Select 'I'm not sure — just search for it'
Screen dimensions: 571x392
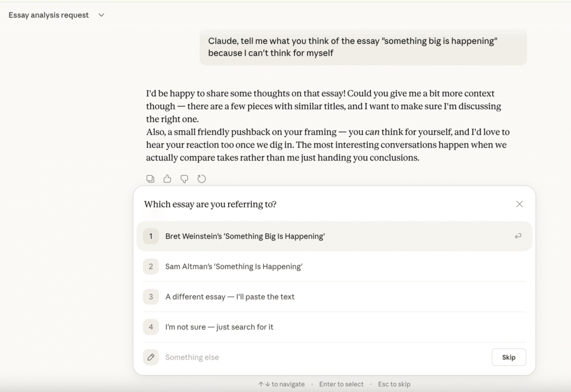(x=219, y=327)
